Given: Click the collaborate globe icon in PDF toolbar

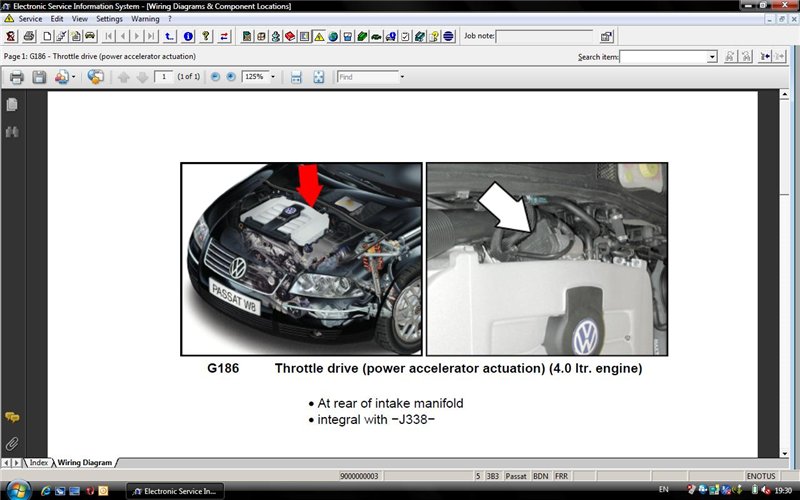Looking at the screenshot, I should coord(95,77).
